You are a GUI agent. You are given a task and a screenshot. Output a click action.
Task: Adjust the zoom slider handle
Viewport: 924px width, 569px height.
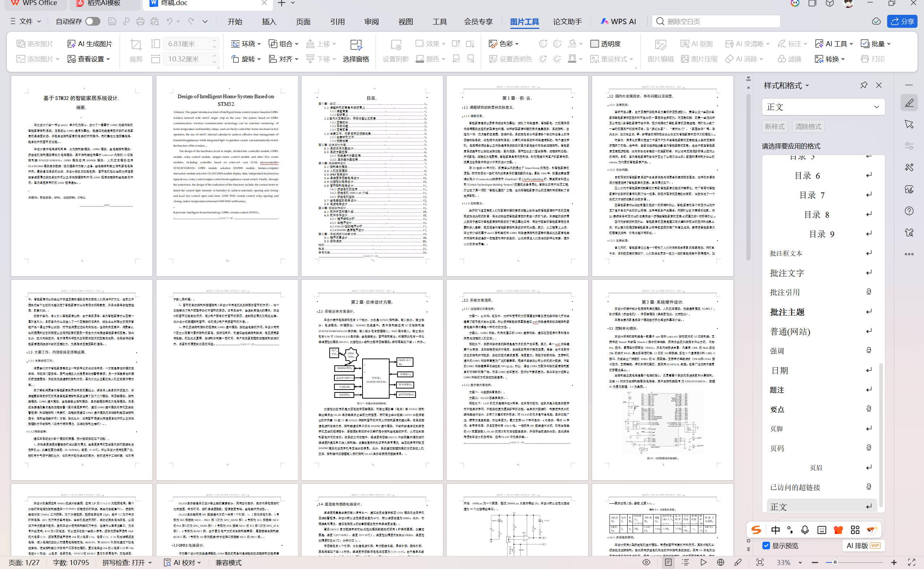coord(835,562)
